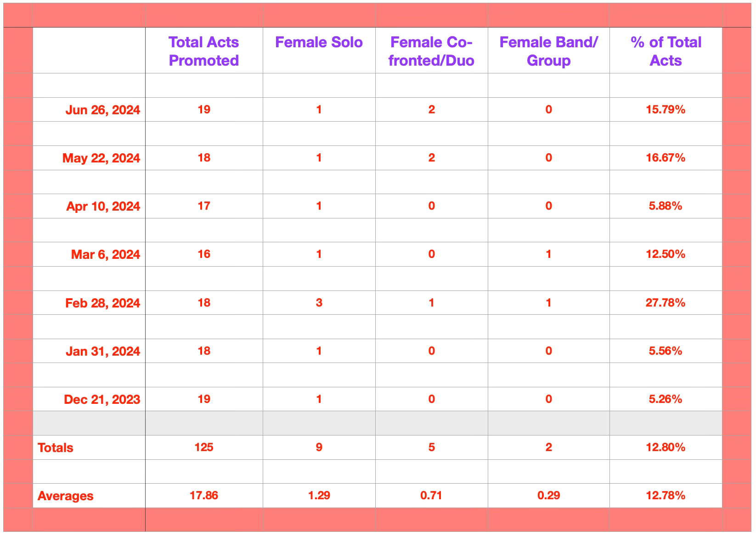This screenshot has height=536, width=756.
Task: Click the Averages value "0.29"
Action: [548, 495]
